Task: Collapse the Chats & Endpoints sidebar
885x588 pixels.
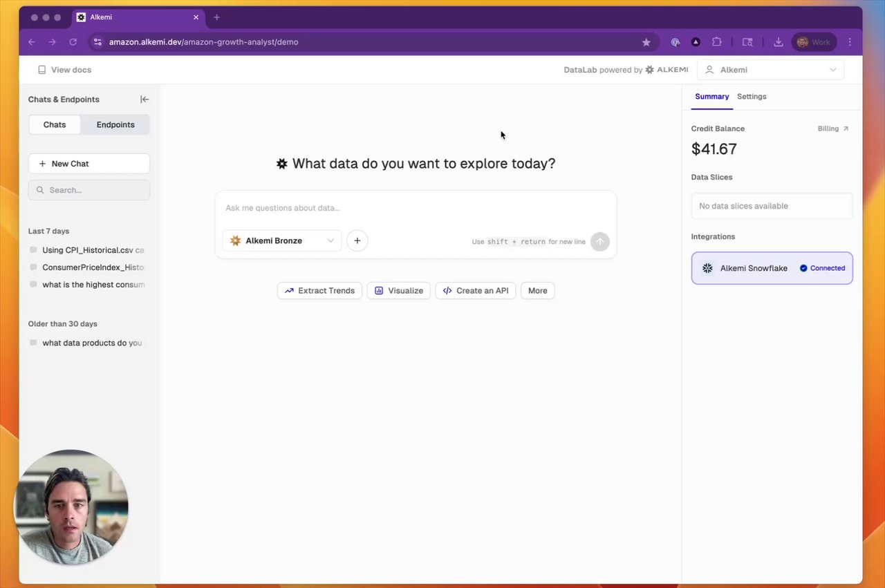Action: (145, 99)
